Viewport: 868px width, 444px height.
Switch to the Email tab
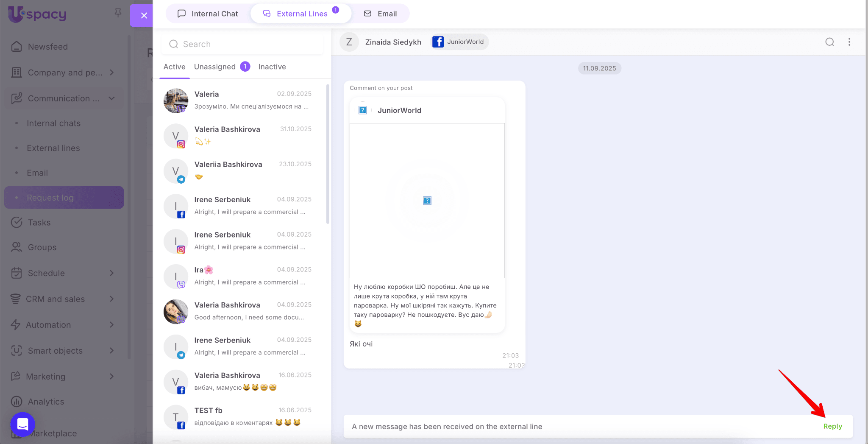381,14
